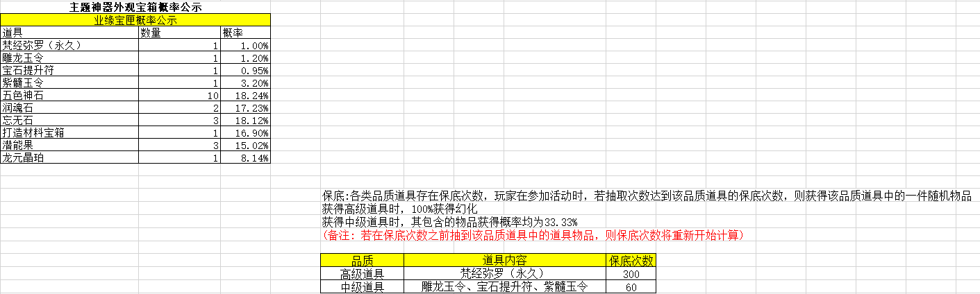The width and height of the screenshot is (980, 294).
Task: Click the 8.14% probability cell
Action: click(246, 157)
